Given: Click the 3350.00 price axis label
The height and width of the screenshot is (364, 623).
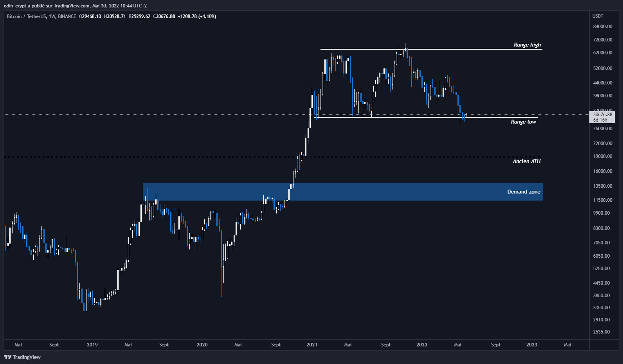Looking at the screenshot, I should point(601,308).
